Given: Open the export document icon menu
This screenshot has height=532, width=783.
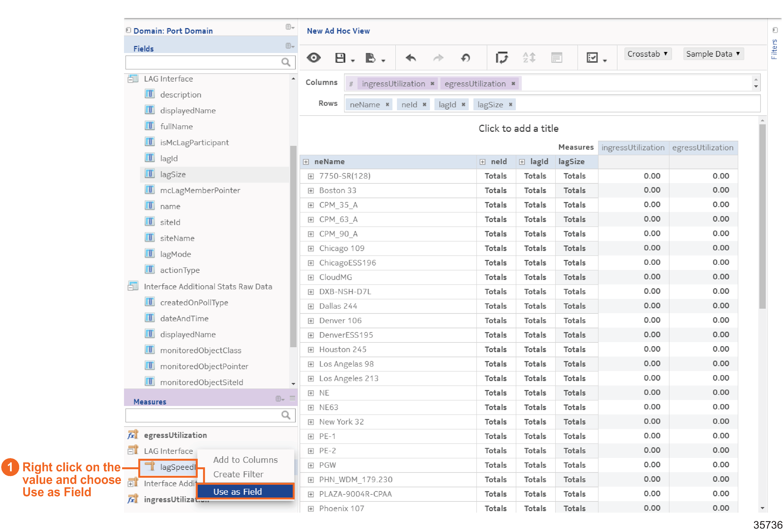Looking at the screenshot, I should pos(370,58).
